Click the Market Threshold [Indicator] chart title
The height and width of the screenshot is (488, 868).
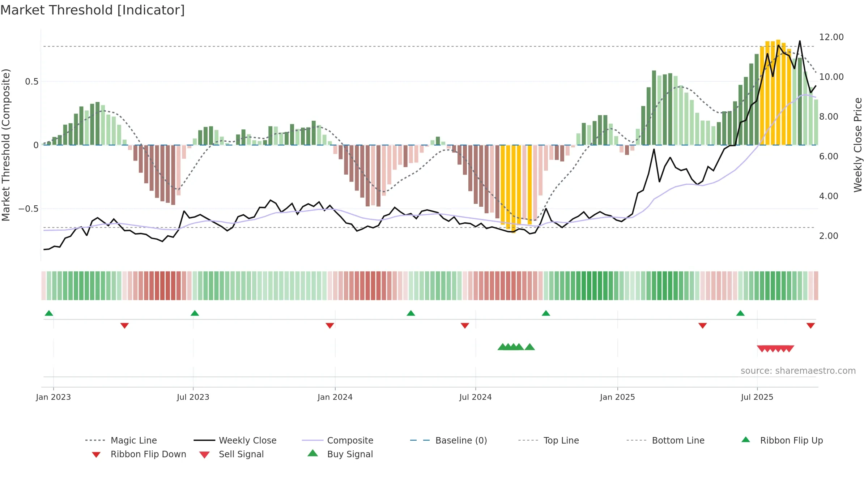[x=93, y=10]
